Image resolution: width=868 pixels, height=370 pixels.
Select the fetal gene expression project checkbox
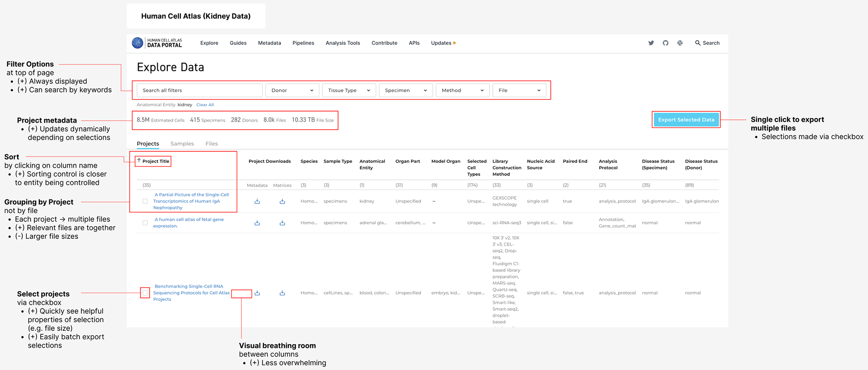tap(145, 223)
